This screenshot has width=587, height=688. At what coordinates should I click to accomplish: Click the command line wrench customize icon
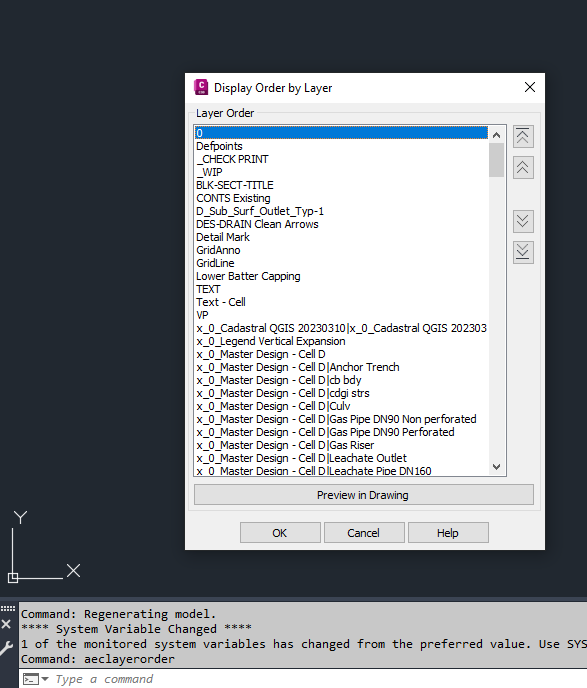click(x=6, y=648)
